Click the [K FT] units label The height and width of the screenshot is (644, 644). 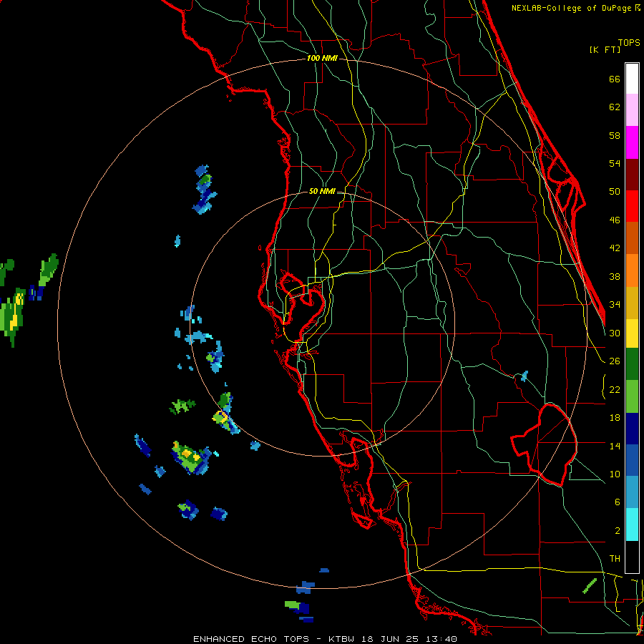pos(605,49)
